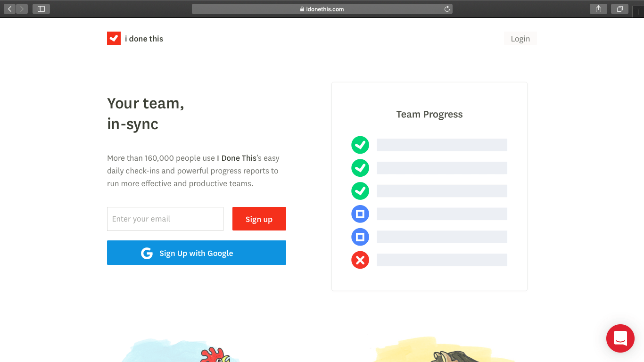Screen dimensions: 644x362
Task: Click the first green checkmark in Team Progress
Action: coord(360,145)
